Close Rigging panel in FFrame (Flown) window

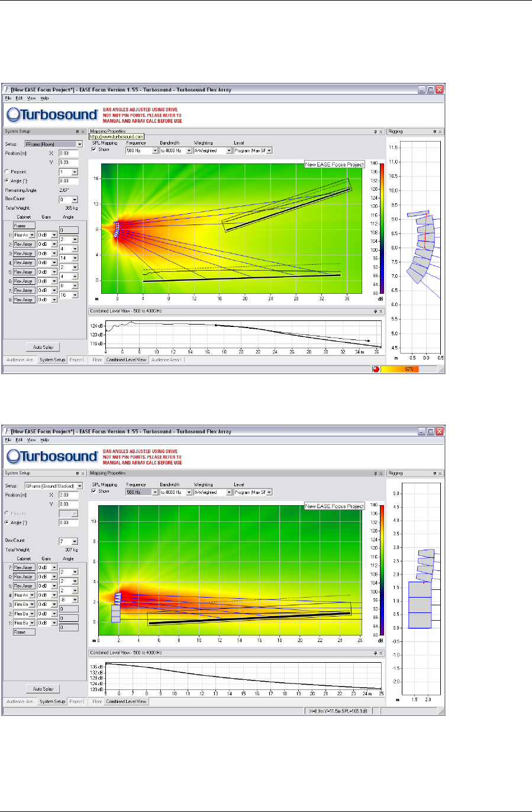click(x=441, y=131)
